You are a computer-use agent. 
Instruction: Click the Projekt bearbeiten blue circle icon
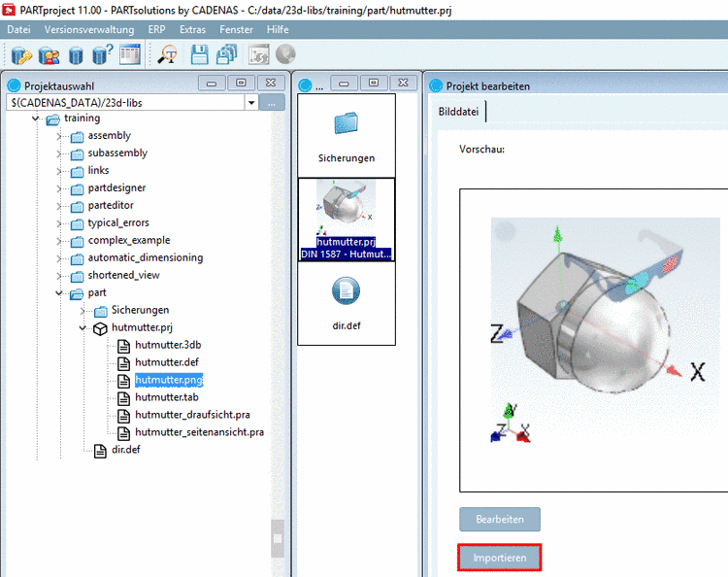pos(436,85)
